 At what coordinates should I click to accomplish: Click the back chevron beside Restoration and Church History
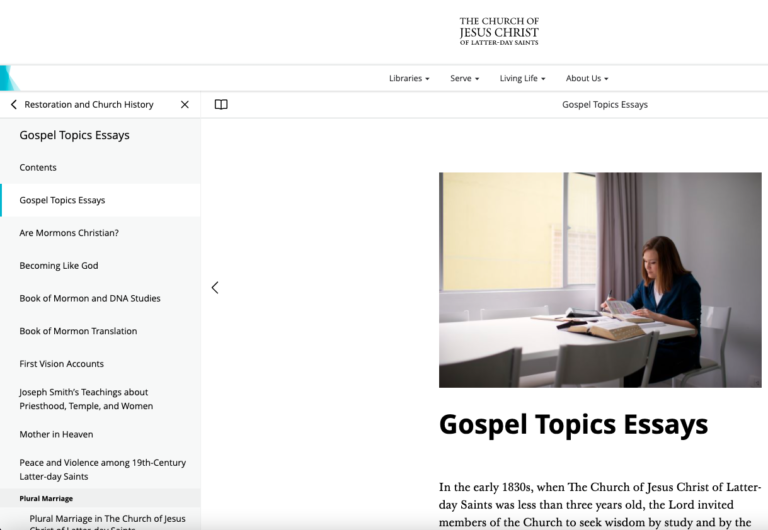13,104
